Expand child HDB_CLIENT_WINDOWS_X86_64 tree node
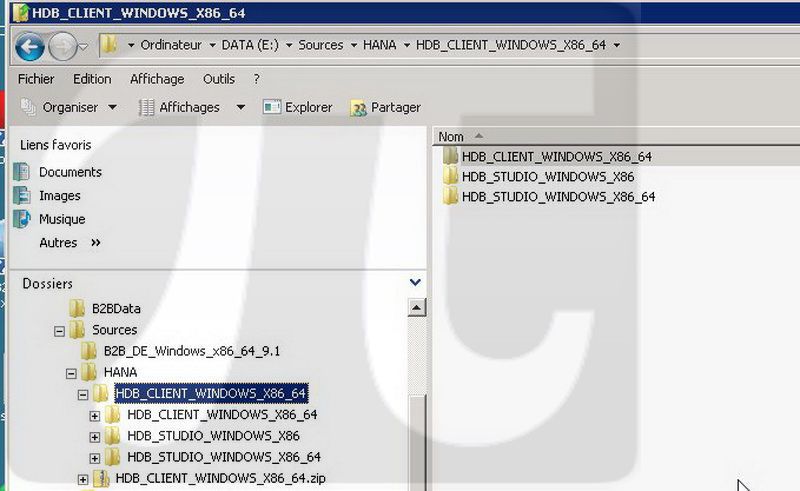800x491 pixels. point(94,416)
